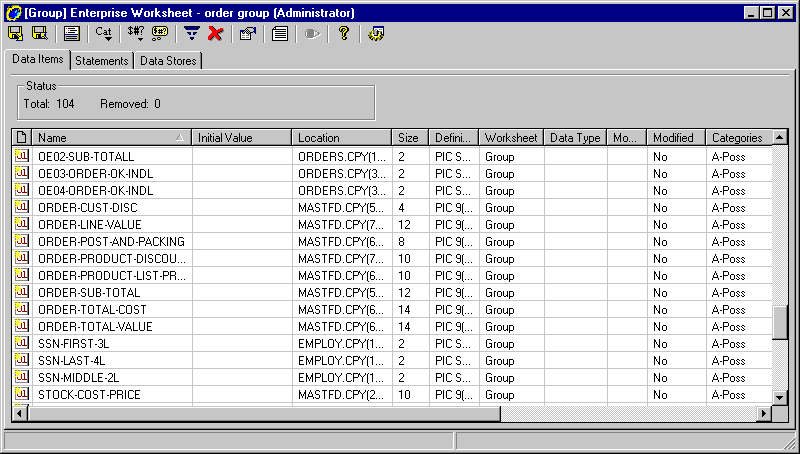The height and width of the screenshot is (454, 800).
Task: Click A-Poss category for STOCK-COST-PRICE
Action: (x=729, y=395)
